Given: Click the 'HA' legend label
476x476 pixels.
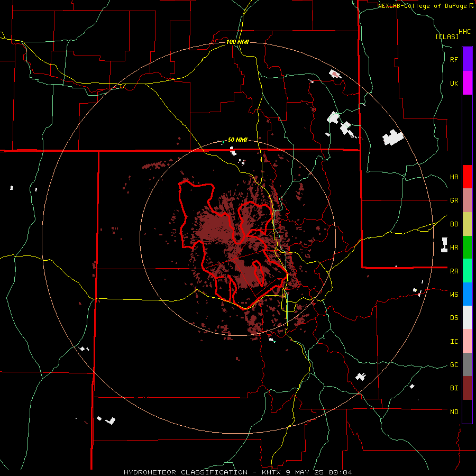Looking at the screenshot, I should pyautogui.click(x=454, y=177).
